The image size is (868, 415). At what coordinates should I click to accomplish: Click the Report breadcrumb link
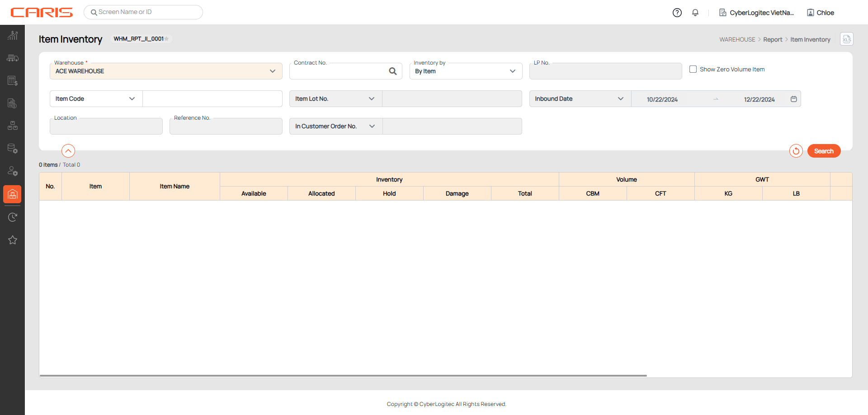(773, 40)
